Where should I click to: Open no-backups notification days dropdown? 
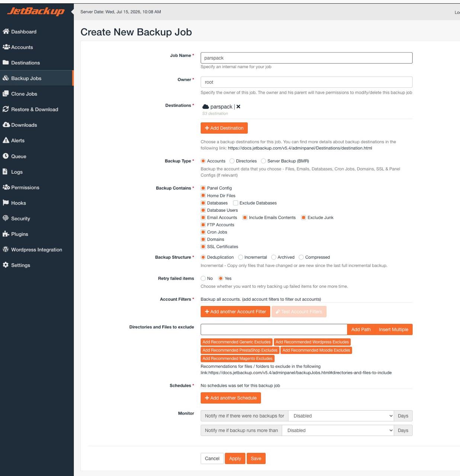point(341,416)
